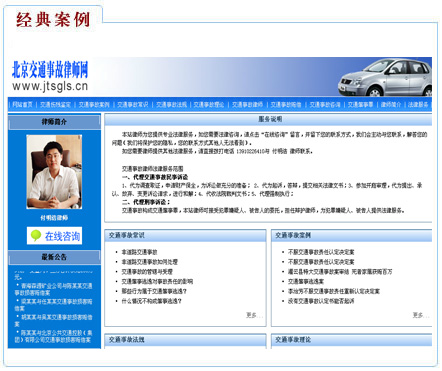Click the green chat bubble 在线咨询 icon
Screen dimensions: 442x371
pyautogui.click(x=36, y=236)
